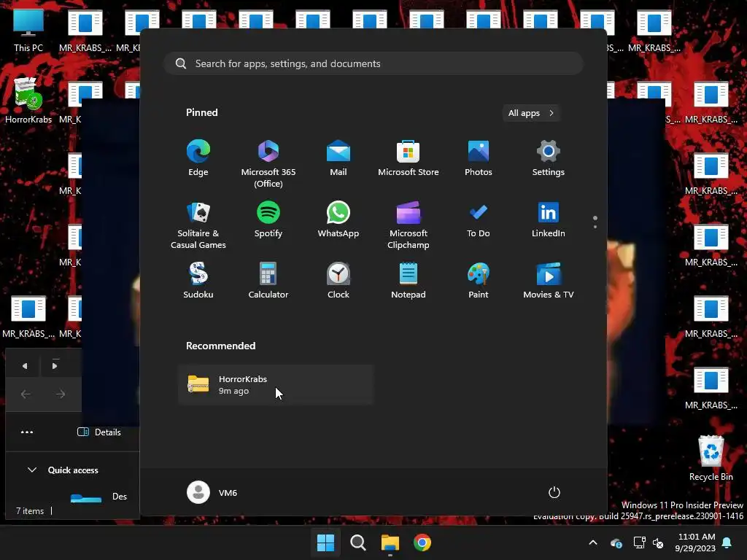Open the Clock app
The height and width of the screenshot is (560, 747).
338,281
